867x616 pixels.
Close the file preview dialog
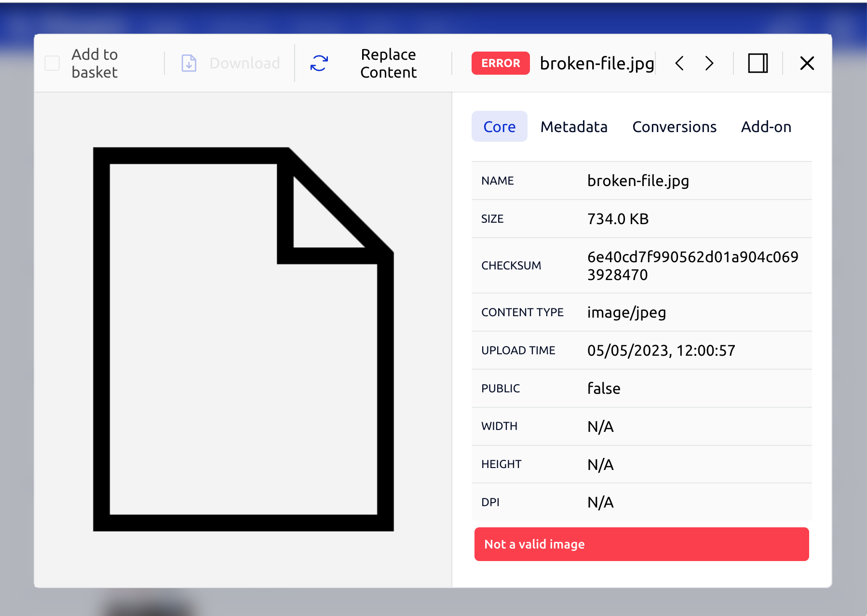(x=807, y=63)
